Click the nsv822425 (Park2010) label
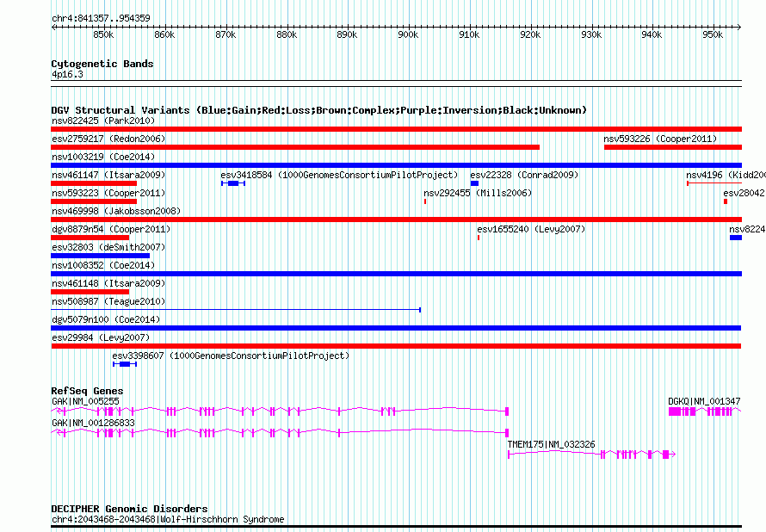This screenshot has width=766, height=532. click(x=103, y=121)
